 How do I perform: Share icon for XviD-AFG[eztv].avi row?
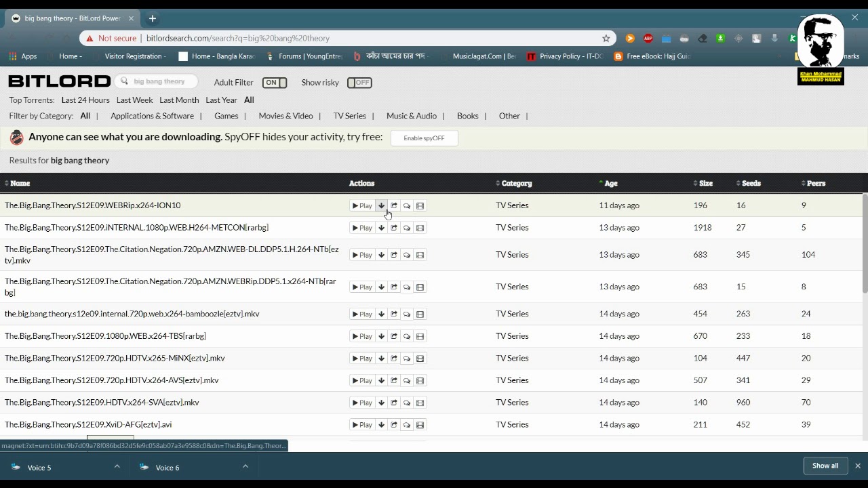(x=394, y=425)
